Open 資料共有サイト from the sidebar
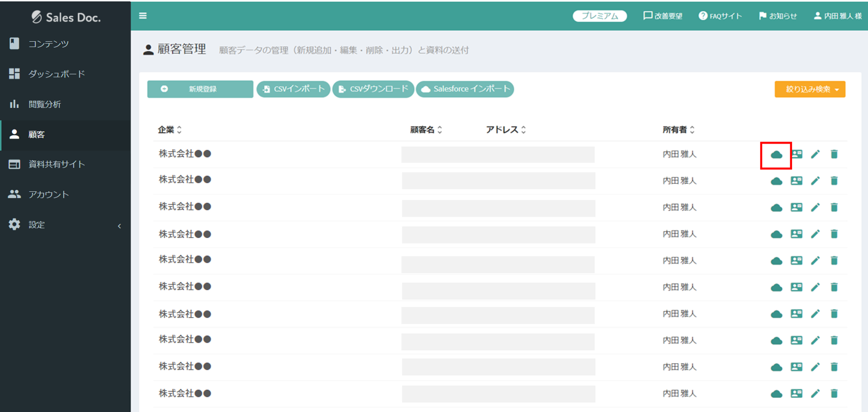The width and height of the screenshot is (868, 412). pyautogui.click(x=56, y=164)
